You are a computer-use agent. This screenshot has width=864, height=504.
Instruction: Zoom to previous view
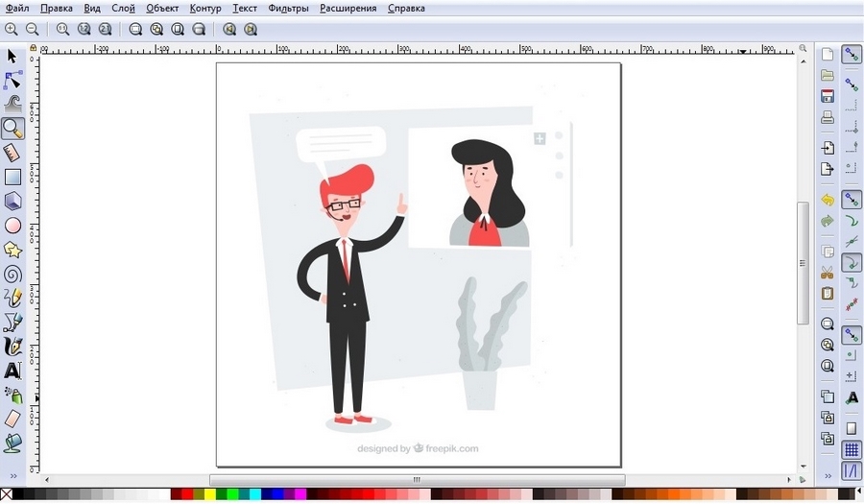[229, 29]
